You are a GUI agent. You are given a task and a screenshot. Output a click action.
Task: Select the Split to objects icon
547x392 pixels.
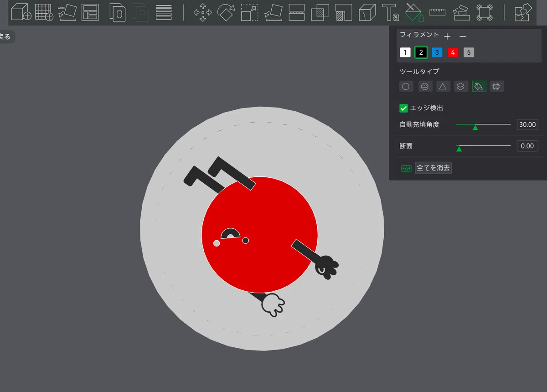coord(118,12)
